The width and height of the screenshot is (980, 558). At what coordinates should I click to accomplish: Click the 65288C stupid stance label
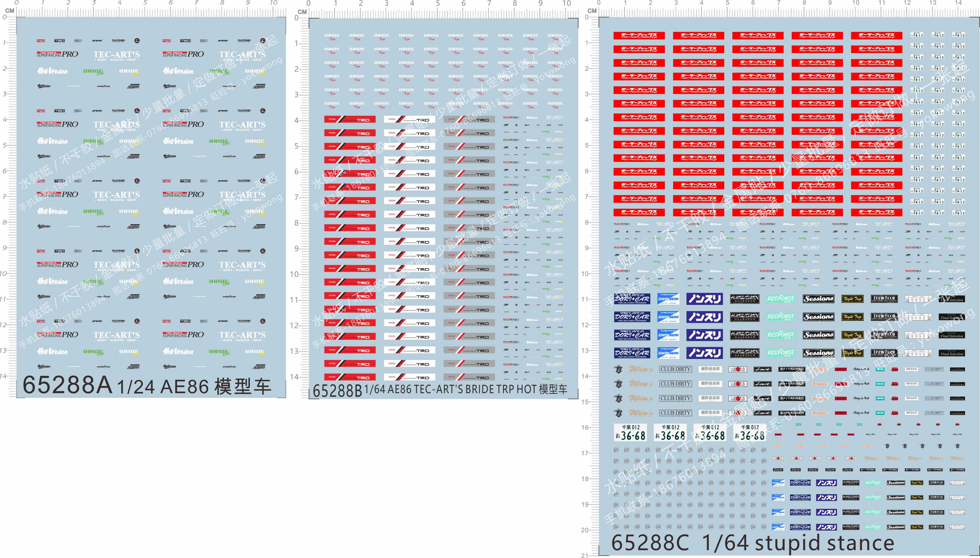tap(752, 543)
